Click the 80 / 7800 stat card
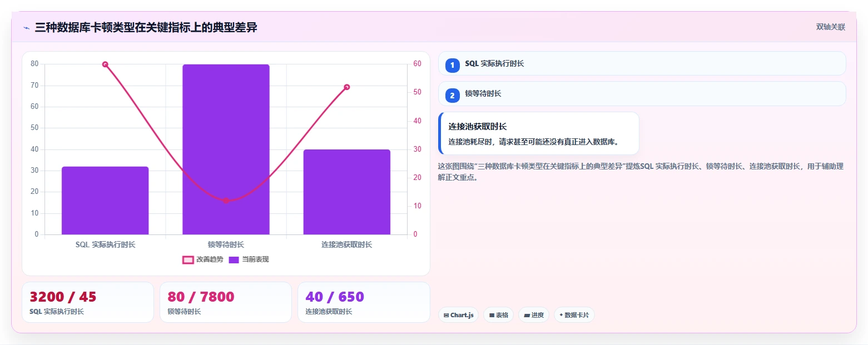Viewport: 868px width, 345px height. pos(226,302)
